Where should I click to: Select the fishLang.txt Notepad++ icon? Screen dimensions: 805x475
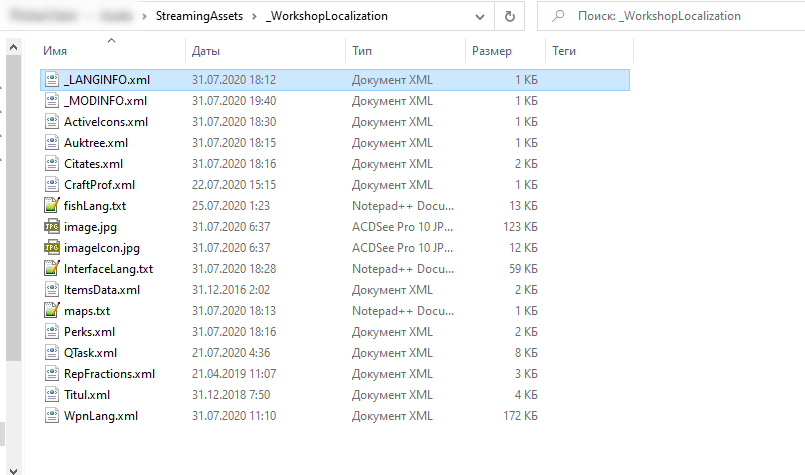[x=52, y=205]
